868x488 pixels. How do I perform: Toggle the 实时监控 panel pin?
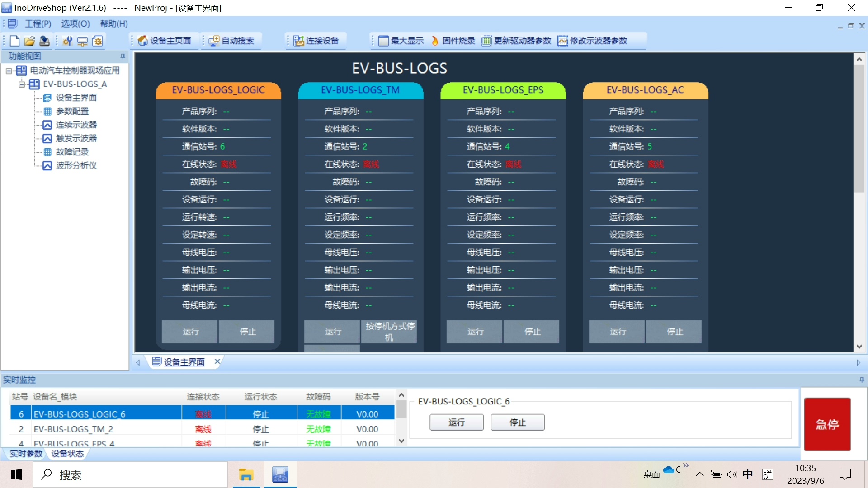(862, 380)
